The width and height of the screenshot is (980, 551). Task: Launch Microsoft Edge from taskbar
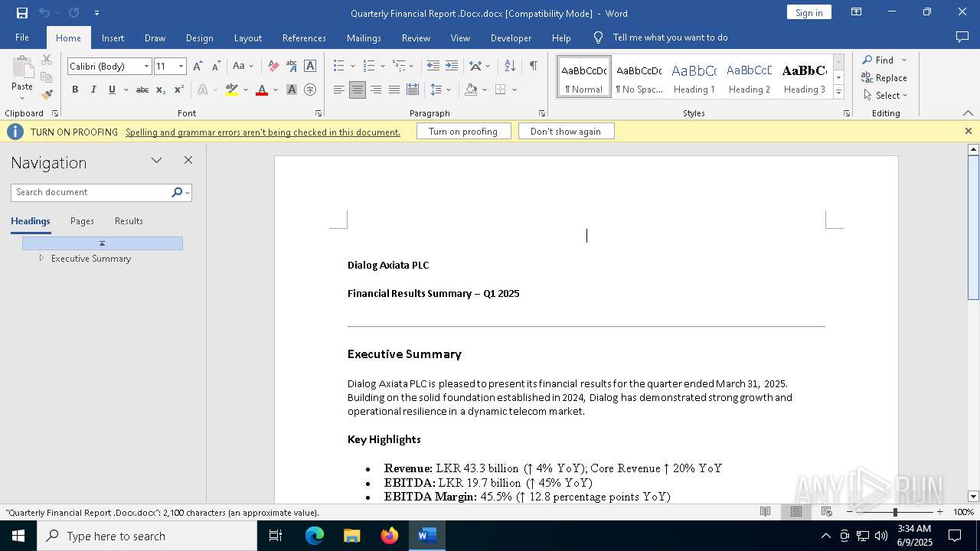pos(315,536)
